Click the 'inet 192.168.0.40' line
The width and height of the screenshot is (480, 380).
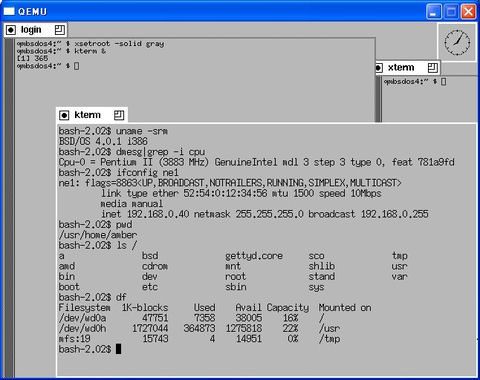coord(265,214)
